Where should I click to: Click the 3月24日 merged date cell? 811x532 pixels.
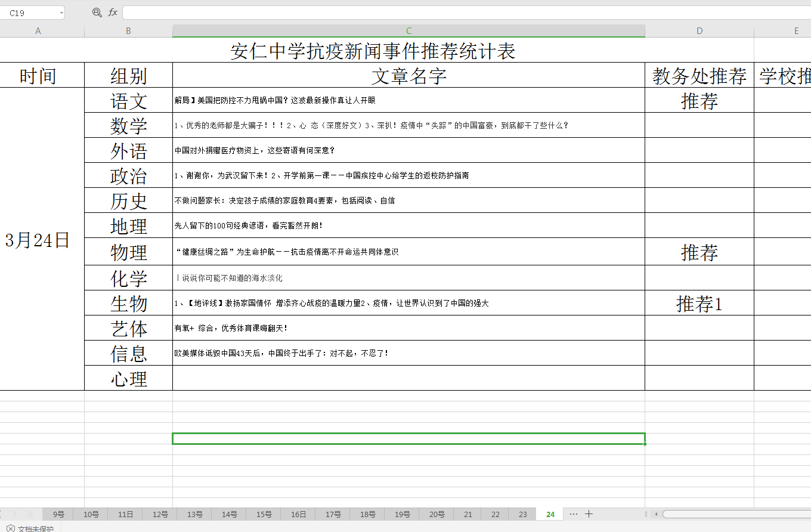coord(38,240)
